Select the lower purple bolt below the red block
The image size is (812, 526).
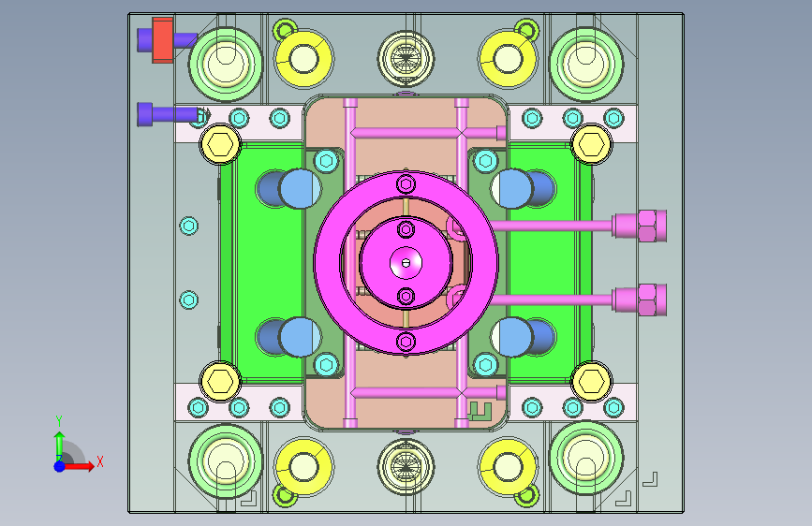pyautogui.click(x=167, y=114)
